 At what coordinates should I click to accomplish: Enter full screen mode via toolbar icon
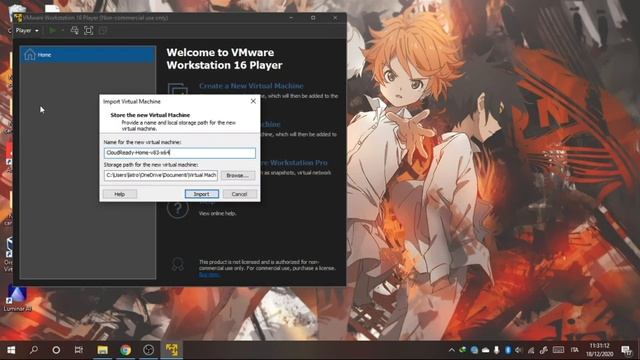[x=89, y=31]
